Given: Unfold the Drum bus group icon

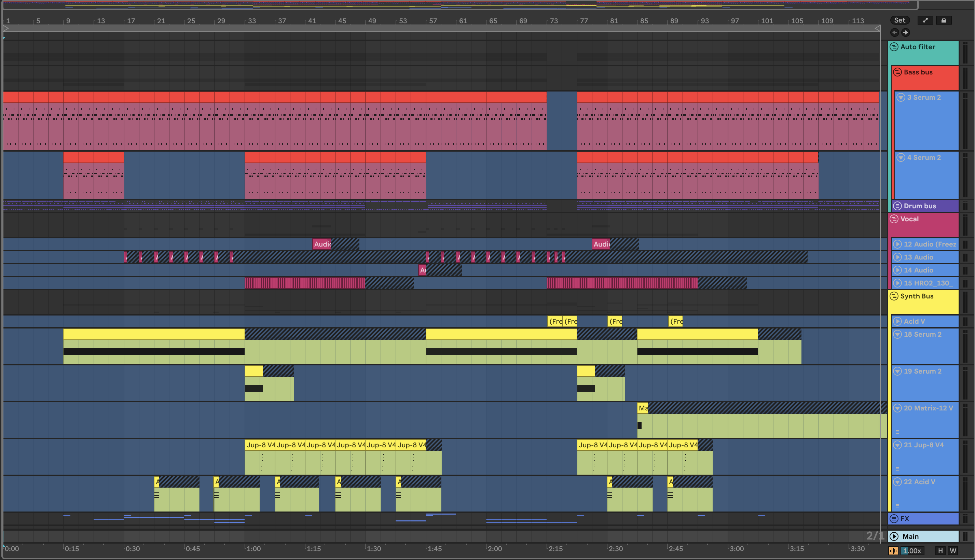Looking at the screenshot, I should pos(898,206).
